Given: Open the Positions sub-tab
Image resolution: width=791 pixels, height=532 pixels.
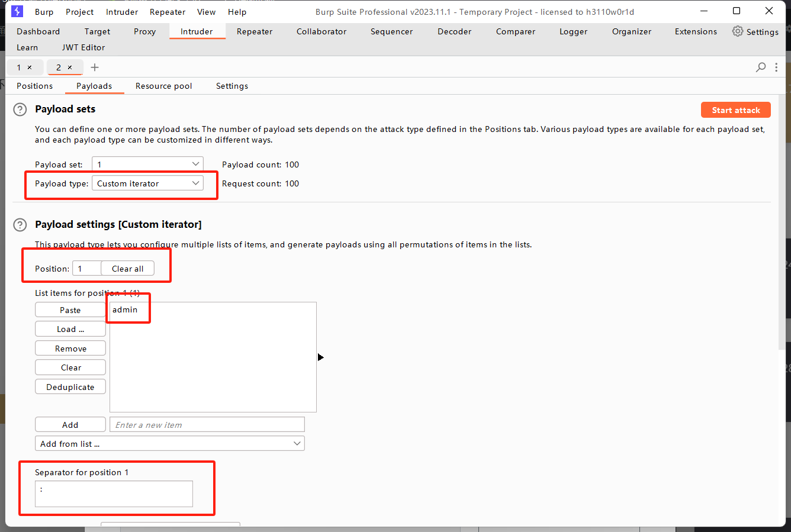Looking at the screenshot, I should [34, 86].
